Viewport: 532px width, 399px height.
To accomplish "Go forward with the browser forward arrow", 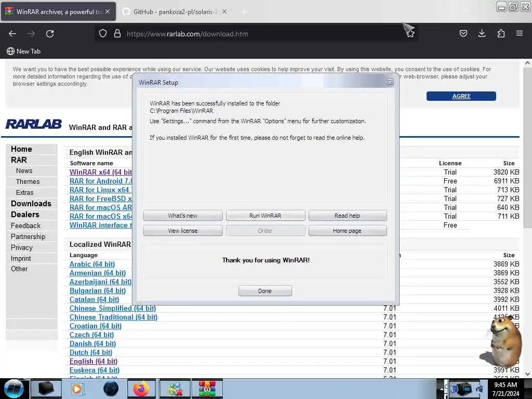I will pyautogui.click(x=31, y=34).
